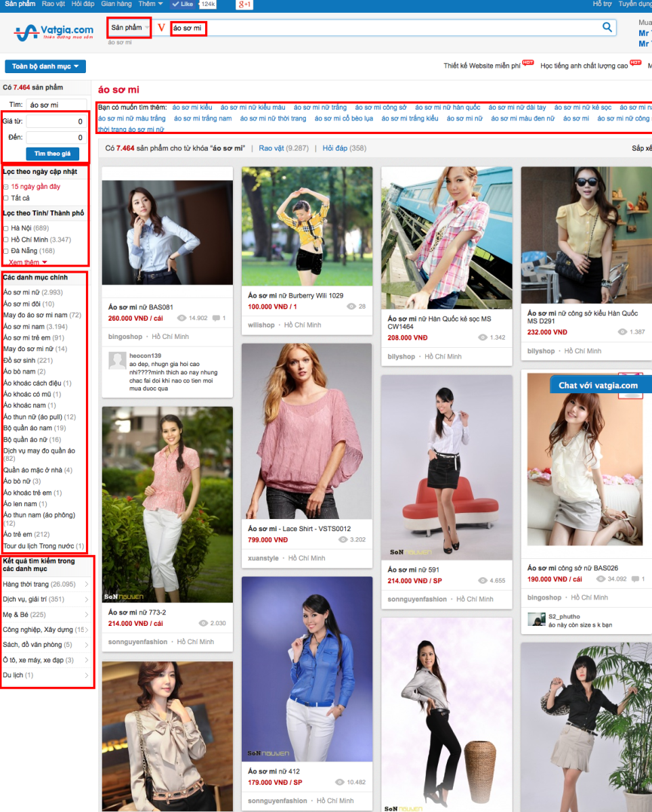This screenshot has height=812, width=652.
Task: Click the Vatgia.com logo
Action: [x=54, y=31]
